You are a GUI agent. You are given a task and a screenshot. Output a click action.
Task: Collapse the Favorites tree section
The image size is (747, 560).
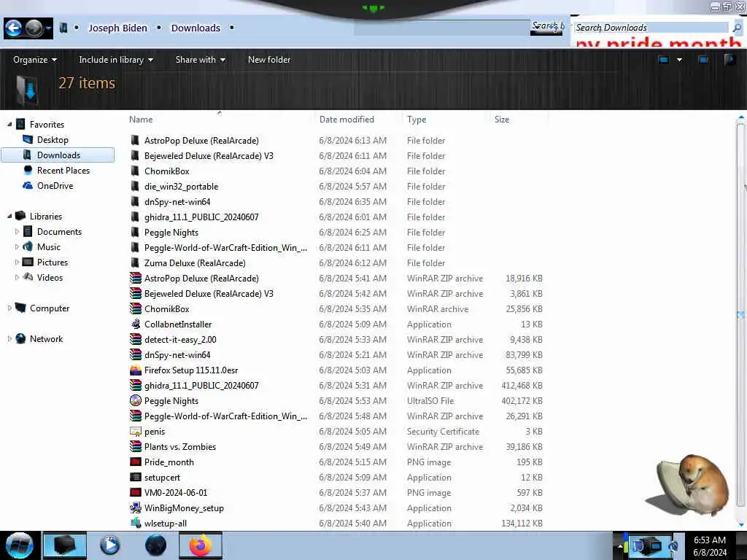click(x=9, y=124)
